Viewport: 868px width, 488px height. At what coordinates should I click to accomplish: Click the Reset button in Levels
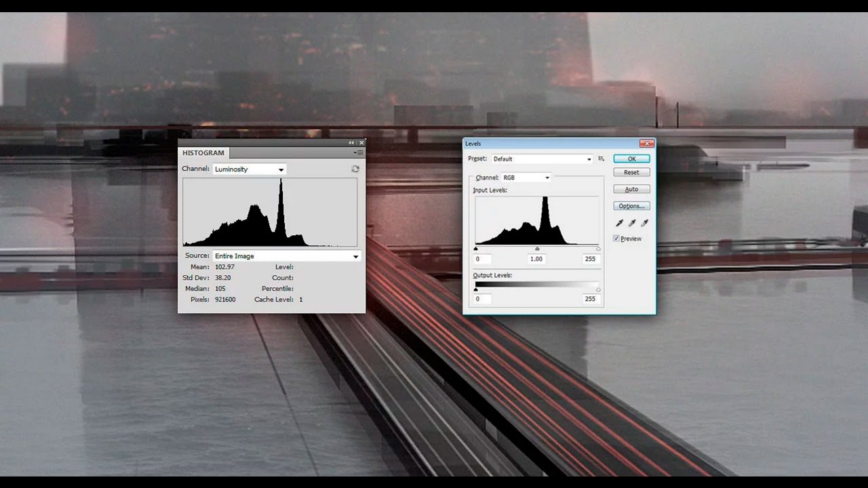click(x=631, y=172)
